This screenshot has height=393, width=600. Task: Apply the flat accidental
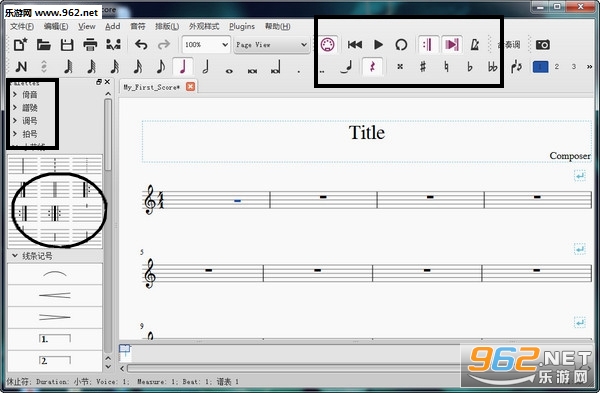[470, 67]
